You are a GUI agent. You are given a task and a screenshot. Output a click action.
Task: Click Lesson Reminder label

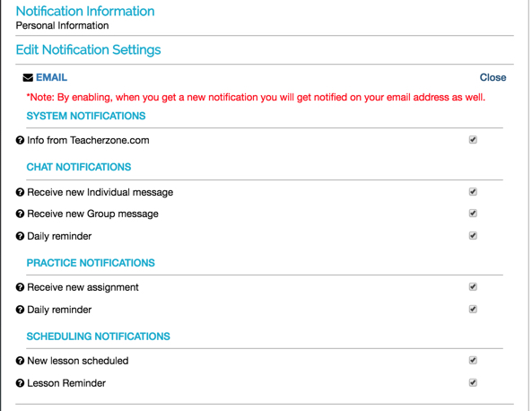tap(66, 383)
